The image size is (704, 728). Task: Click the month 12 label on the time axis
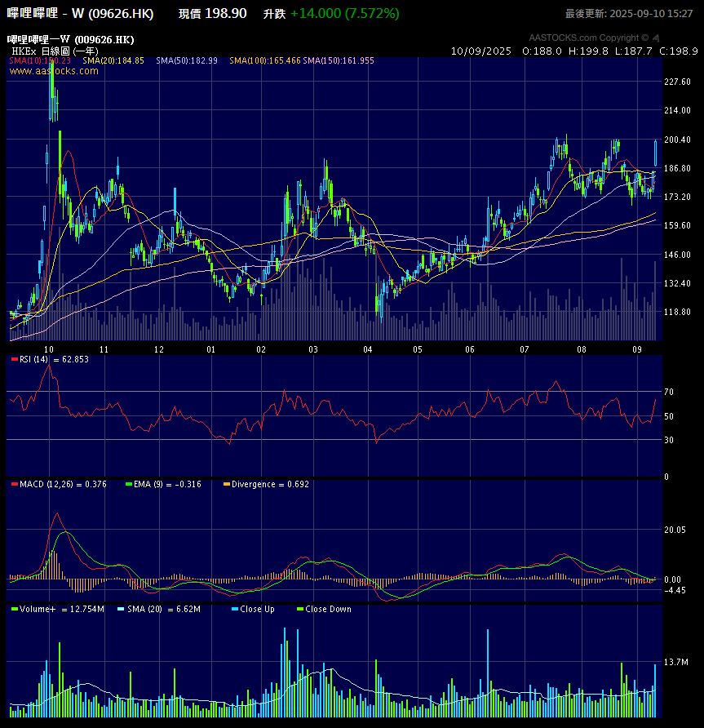pyautogui.click(x=159, y=349)
